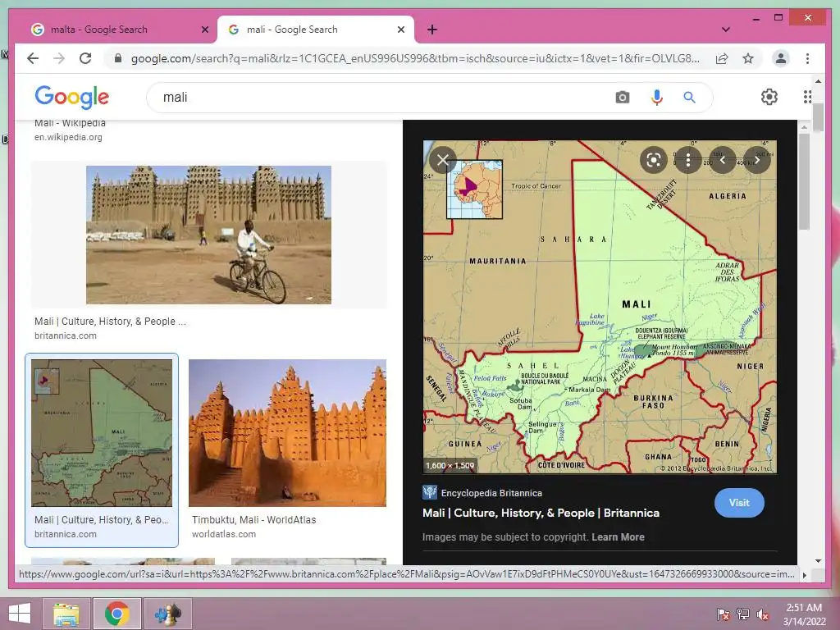Open the Windows Start menu
840x630 pixels.
(20, 614)
